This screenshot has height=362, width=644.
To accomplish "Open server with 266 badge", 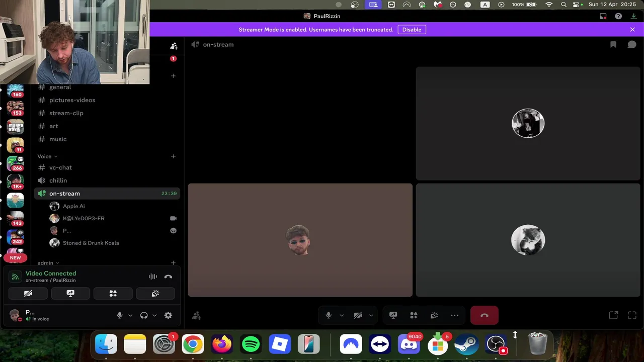I will click(15, 163).
